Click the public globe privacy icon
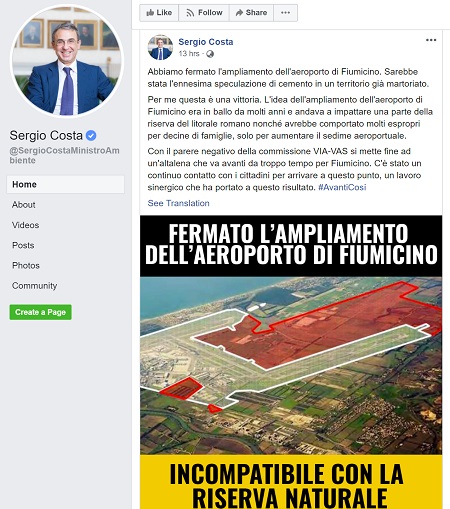 [210, 54]
